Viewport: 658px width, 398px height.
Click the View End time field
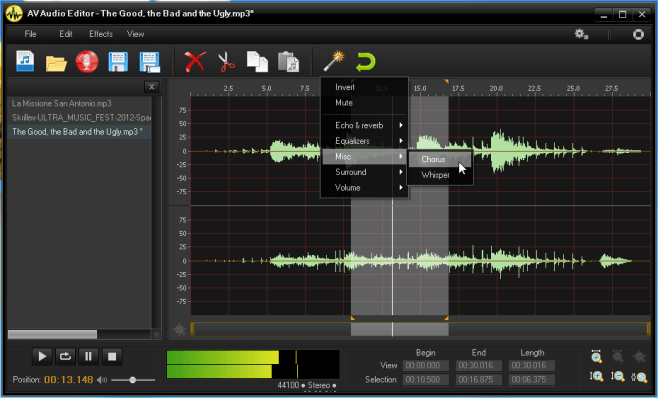pyautogui.click(x=479, y=366)
